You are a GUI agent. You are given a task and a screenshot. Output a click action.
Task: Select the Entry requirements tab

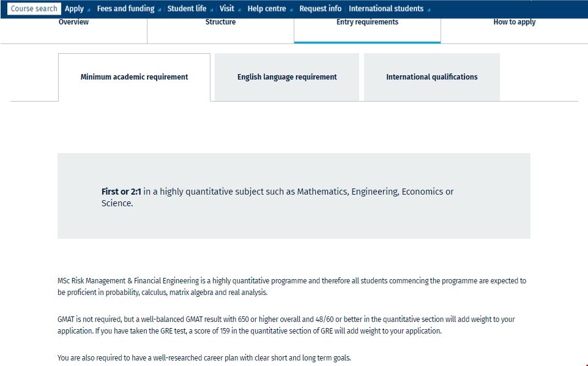(367, 23)
